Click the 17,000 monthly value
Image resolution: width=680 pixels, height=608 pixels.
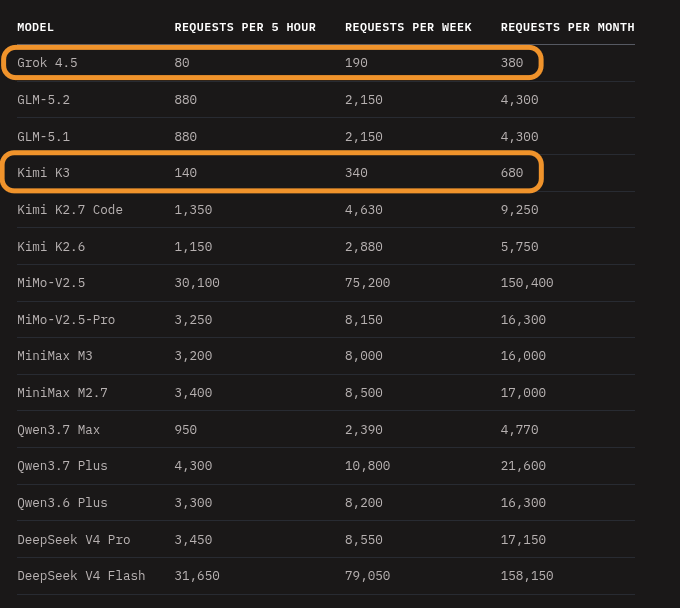click(523, 393)
